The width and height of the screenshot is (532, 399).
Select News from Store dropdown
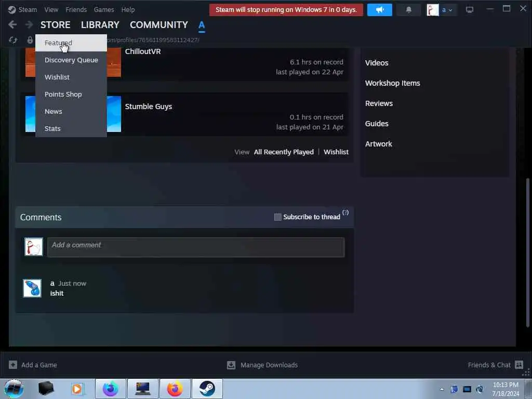pos(71,111)
